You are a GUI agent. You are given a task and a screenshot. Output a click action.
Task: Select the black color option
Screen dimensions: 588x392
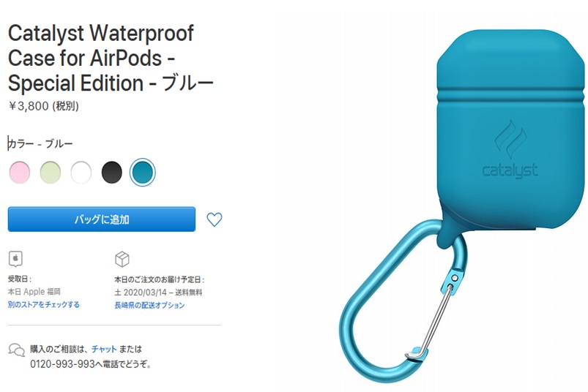112,172
